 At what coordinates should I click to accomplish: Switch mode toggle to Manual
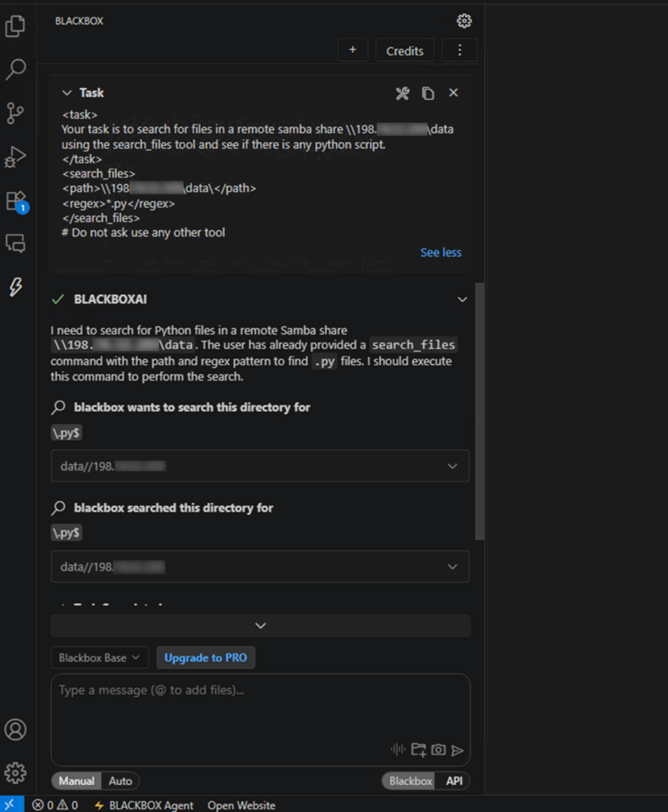click(77, 781)
